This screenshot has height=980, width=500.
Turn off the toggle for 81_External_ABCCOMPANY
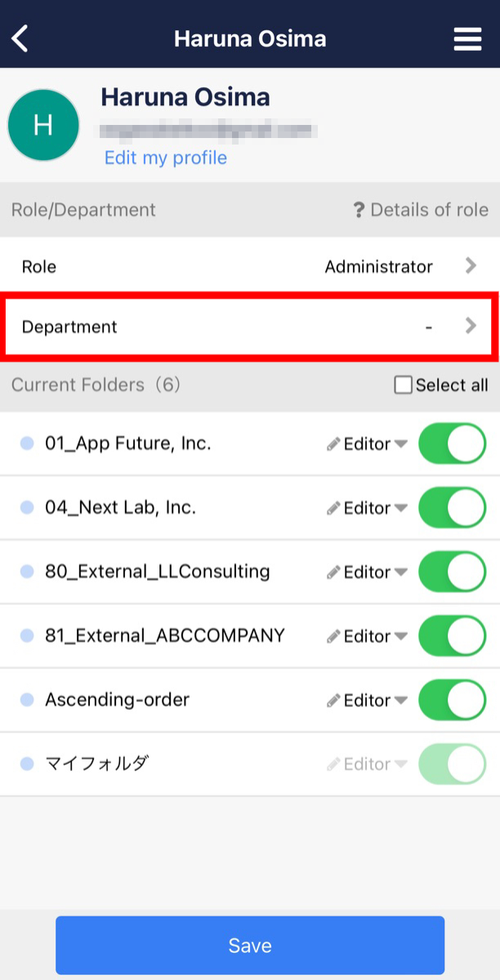click(x=452, y=635)
